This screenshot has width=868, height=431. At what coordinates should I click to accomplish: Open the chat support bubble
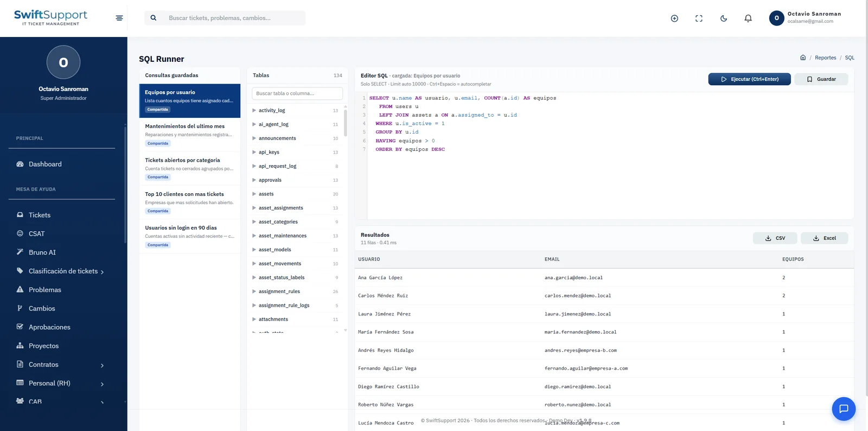(x=844, y=409)
